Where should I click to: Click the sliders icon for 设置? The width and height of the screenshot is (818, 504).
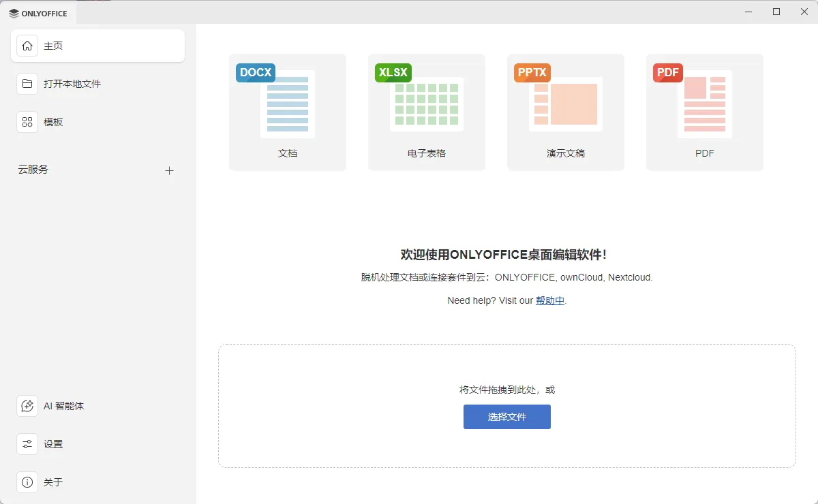click(x=27, y=444)
